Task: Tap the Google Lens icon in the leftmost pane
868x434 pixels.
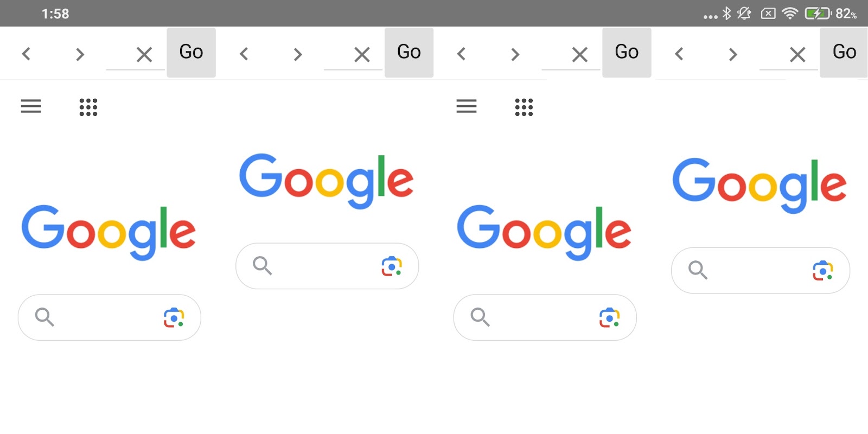Action: point(174,318)
